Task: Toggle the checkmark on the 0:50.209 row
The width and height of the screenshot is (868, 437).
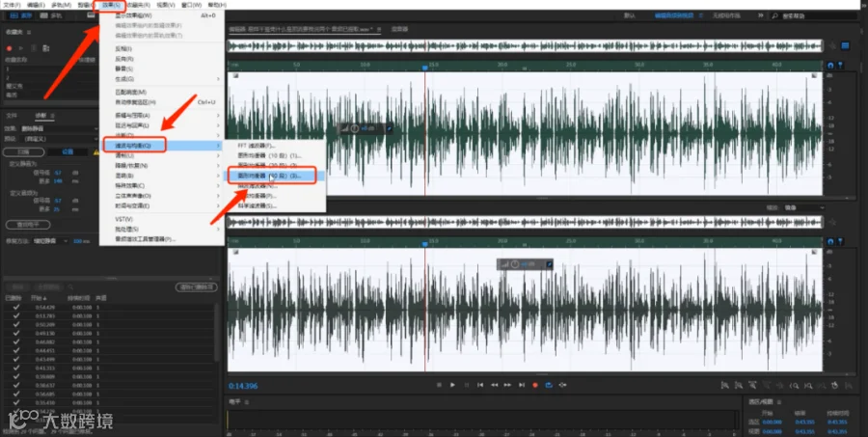Action: pyautogui.click(x=16, y=324)
